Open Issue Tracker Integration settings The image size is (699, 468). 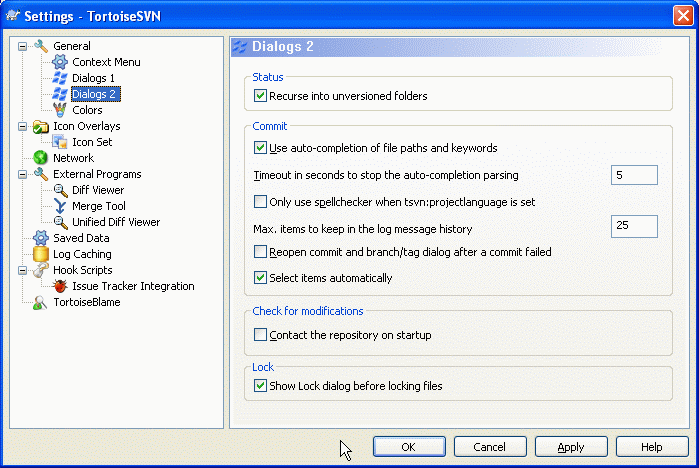tap(133, 286)
